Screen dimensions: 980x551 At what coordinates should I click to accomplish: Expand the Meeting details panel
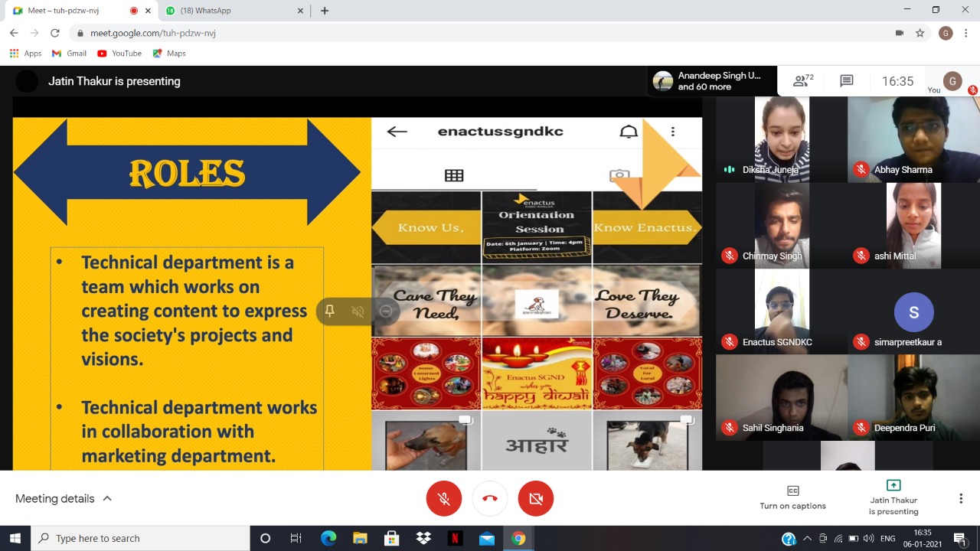(64, 498)
